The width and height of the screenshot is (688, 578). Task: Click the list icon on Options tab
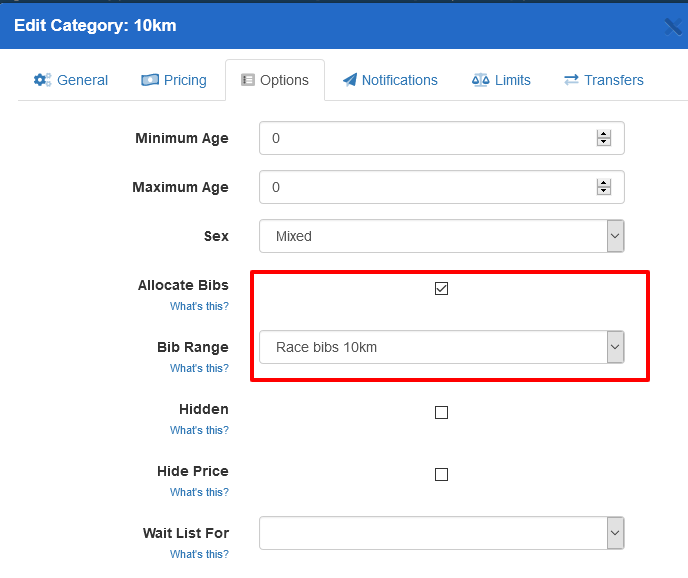(248, 80)
